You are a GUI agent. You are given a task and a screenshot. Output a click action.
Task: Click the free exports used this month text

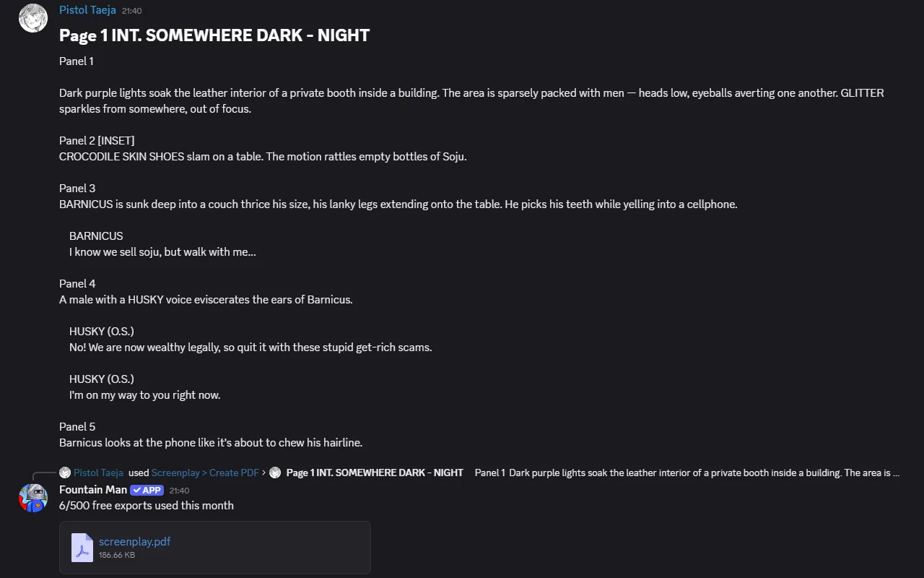pyautogui.click(x=147, y=506)
